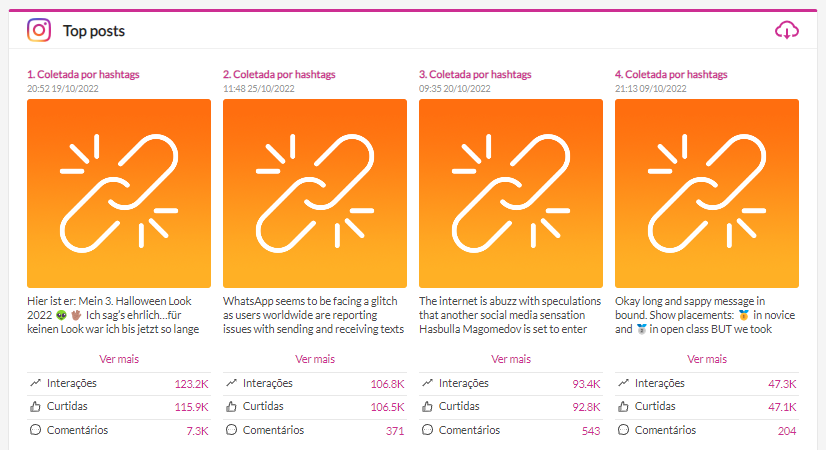Open first post's Coletada por hashtags link
The image size is (826, 450).
pos(83,74)
